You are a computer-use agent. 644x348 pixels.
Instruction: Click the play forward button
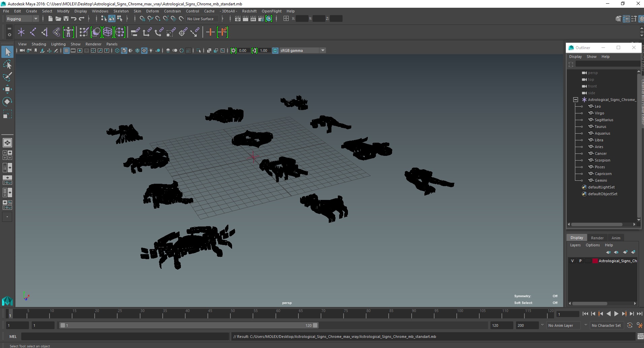click(616, 314)
